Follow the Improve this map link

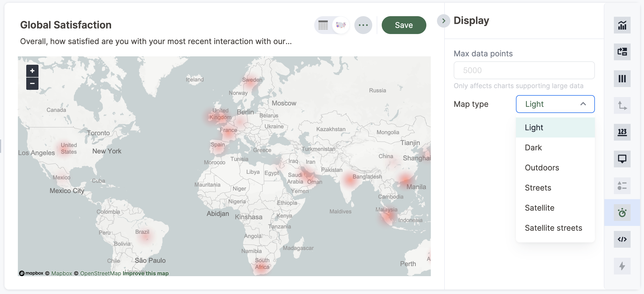point(146,273)
